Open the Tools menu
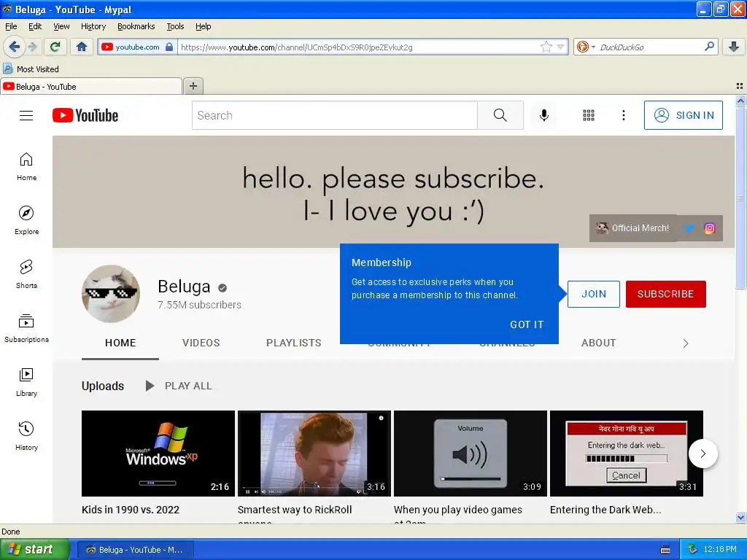Screen dimensions: 747x560 (x=175, y=26)
